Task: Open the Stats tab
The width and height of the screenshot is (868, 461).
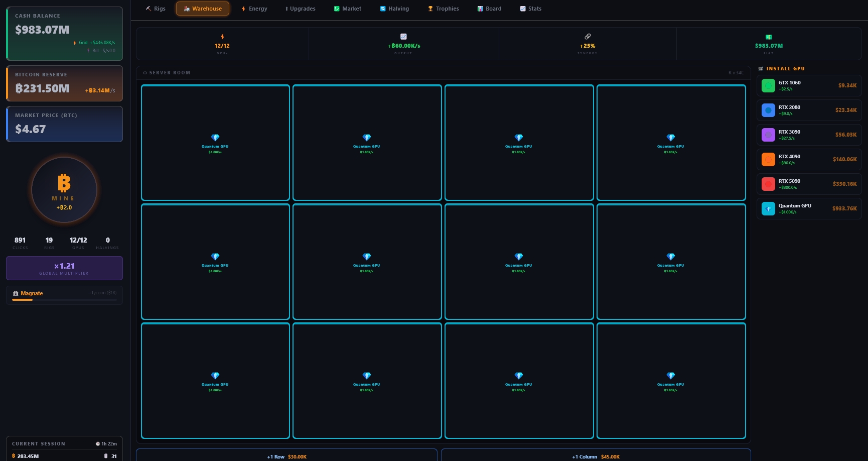Action: (x=530, y=9)
